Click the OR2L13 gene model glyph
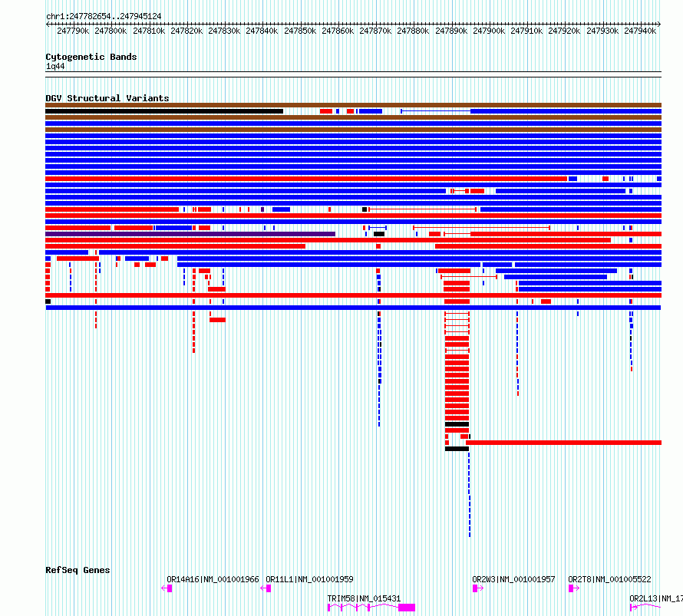Viewport: 683px width, 616px height. coord(645,607)
